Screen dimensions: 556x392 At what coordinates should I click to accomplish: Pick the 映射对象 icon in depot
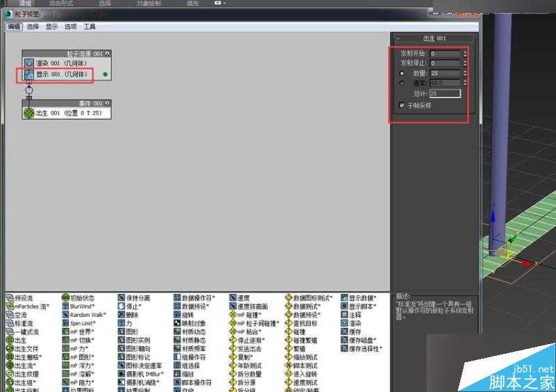(177, 323)
